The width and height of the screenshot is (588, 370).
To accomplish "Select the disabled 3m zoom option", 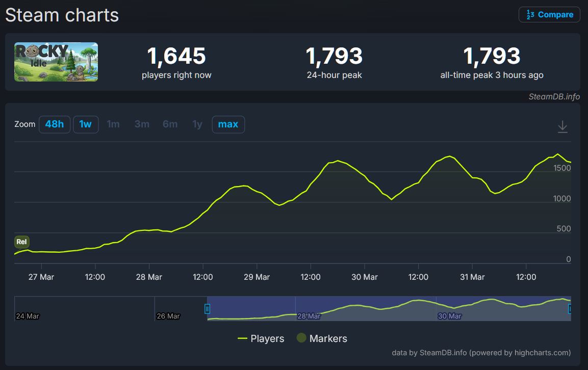I will click(x=142, y=124).
